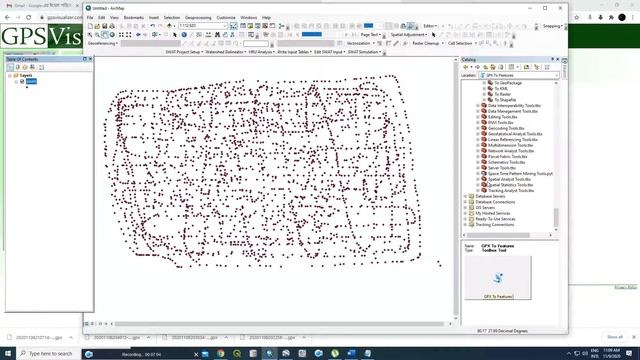Click the map view horizontal scrollbar thumb
Image resolution: width=640 pixels, height=360 pixels.
[279, 324]
